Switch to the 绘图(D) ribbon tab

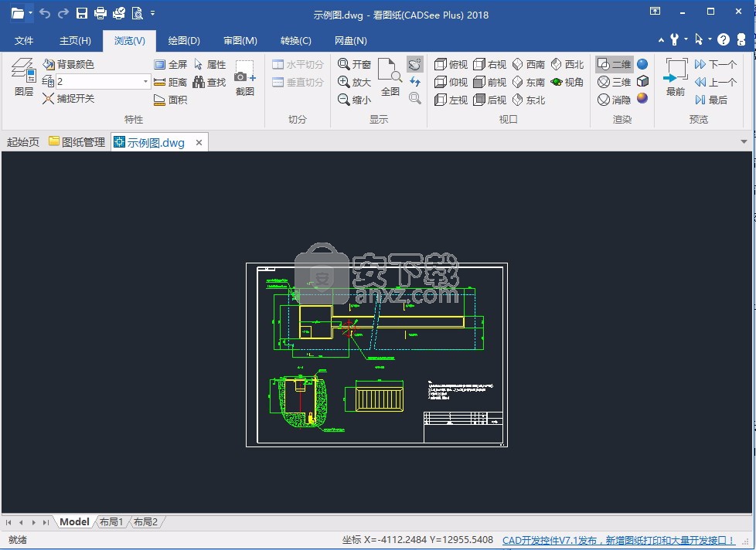[184, 41]
